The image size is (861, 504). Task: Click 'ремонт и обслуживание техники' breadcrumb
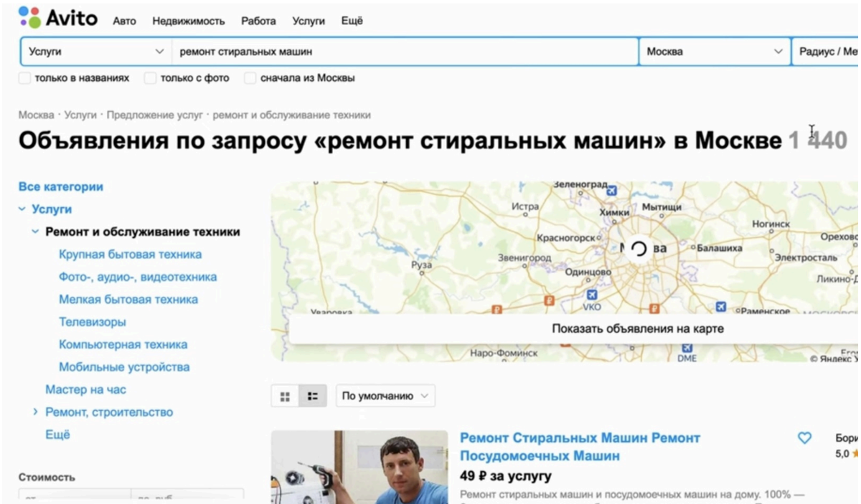pos(291,115)
